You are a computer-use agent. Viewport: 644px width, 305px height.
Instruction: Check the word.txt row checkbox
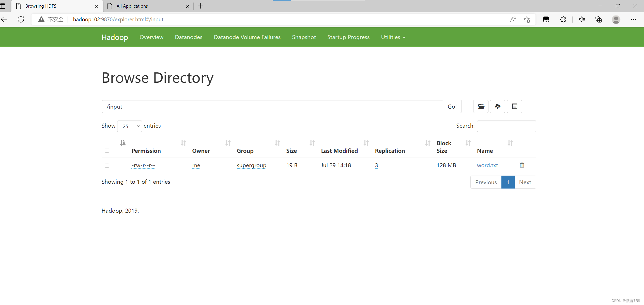tap(107, 165)
